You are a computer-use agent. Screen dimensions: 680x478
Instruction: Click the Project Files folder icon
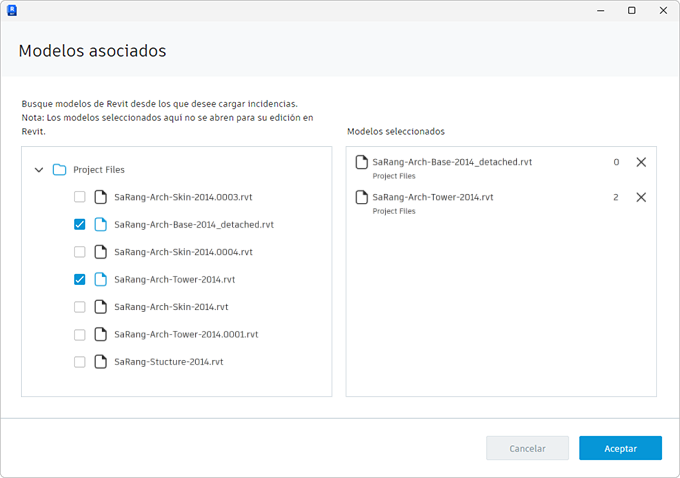(x=59, y=170)
